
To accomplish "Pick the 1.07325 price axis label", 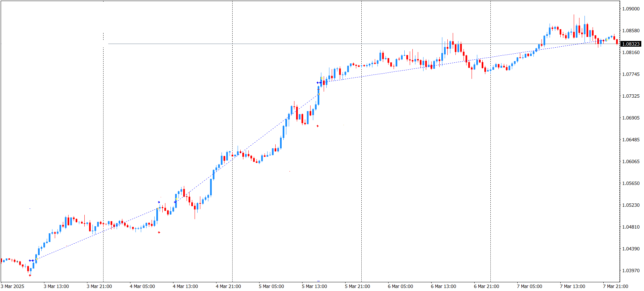I will [631, 96].
